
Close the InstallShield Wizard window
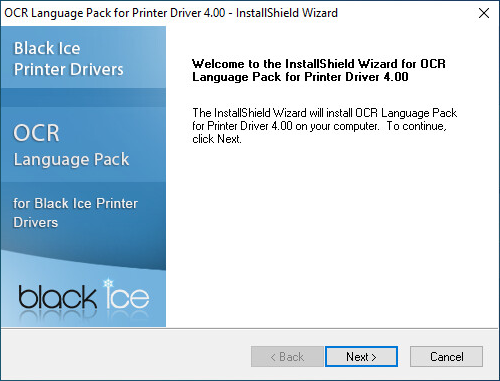click(x=484, y=13)
